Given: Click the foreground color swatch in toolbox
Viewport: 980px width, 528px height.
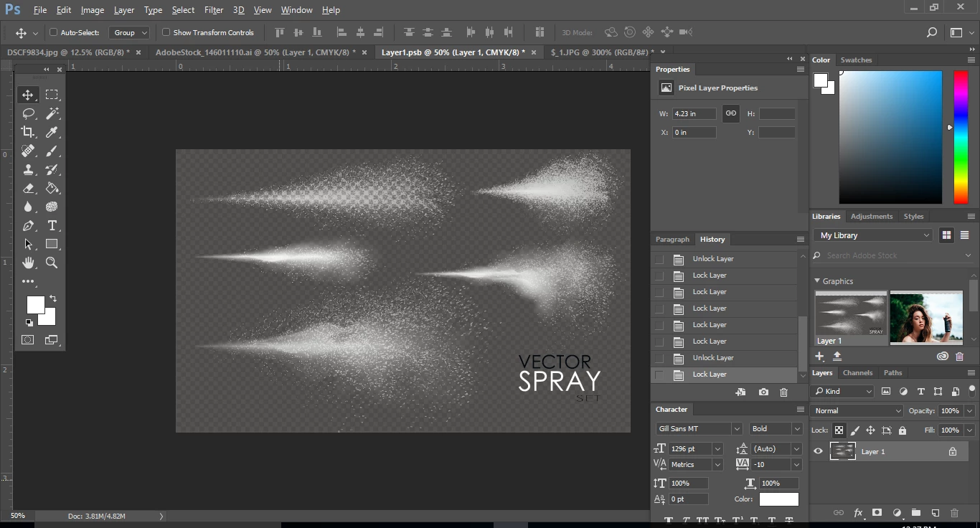Looking at the screenshot, I should pyautogui.click(x=36, y=305).
